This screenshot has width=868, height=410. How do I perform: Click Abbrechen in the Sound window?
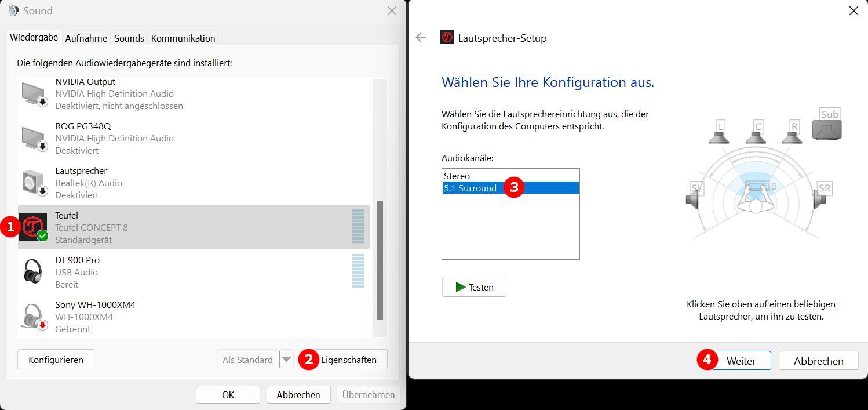pyautogui.click(x=298, y=395)
